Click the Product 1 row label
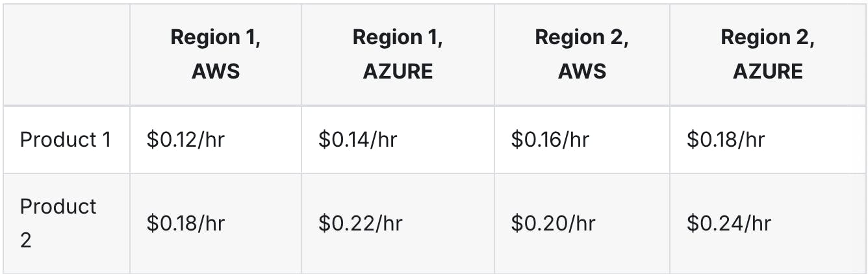This screenshot has height=274, width=868. (65, 140)
